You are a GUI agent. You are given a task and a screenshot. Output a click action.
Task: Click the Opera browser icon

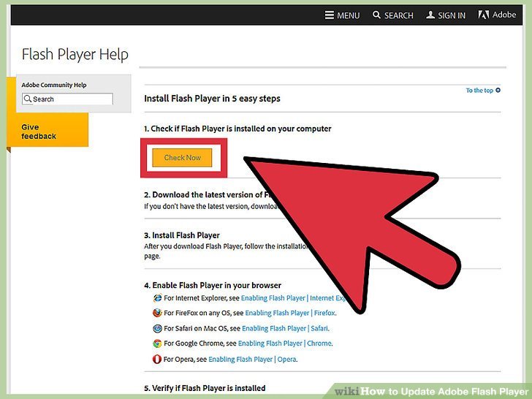[x=156, y=359]
